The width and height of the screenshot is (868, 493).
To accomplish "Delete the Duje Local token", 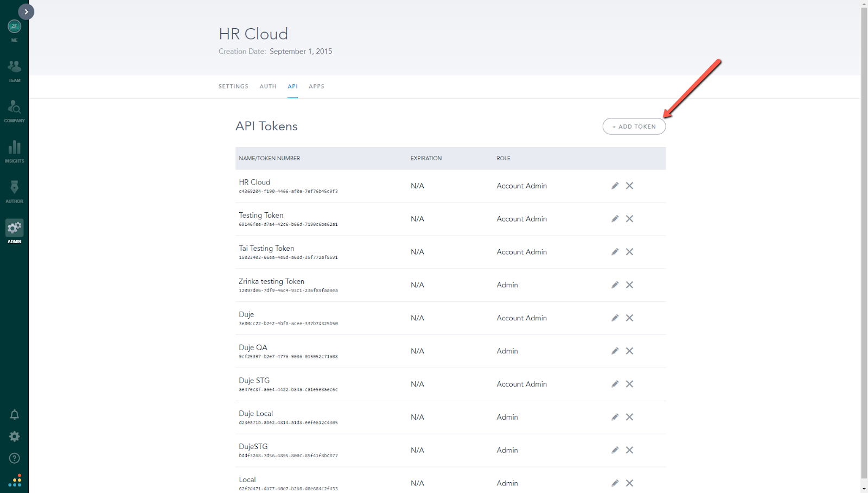I will [x=629, y=418].
